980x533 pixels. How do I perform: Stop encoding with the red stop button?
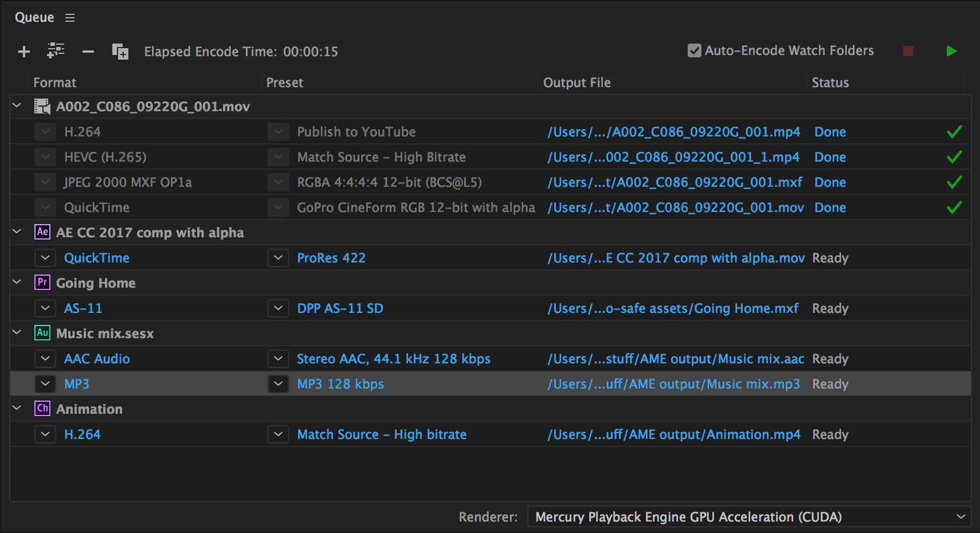908,51
